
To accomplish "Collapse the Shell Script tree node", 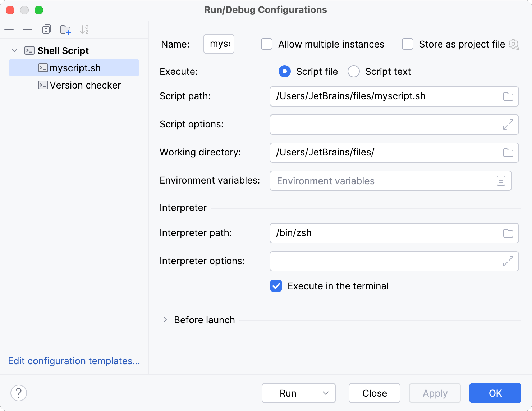I will [14, 50].
